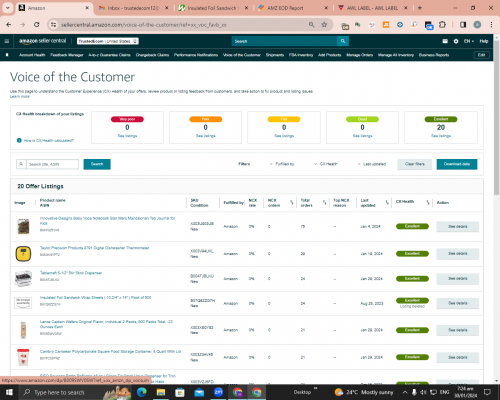
Task: Launch Microsoft Edge from the taskbar
Action: pyautogui.click(x=142, y=392)
